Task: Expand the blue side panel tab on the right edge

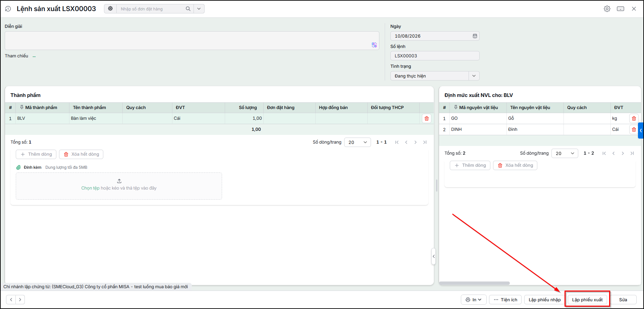Action: [x=641, y=131]
